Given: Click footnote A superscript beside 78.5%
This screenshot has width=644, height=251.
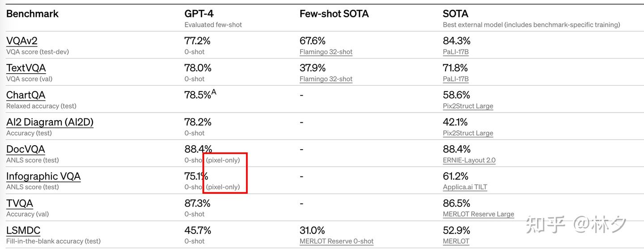Looking at the screenshot, I should coord(214,92).
